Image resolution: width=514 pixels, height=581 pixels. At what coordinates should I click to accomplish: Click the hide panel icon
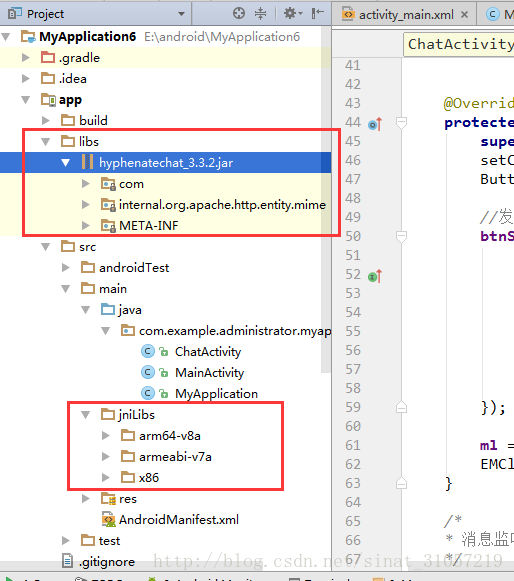318,14
